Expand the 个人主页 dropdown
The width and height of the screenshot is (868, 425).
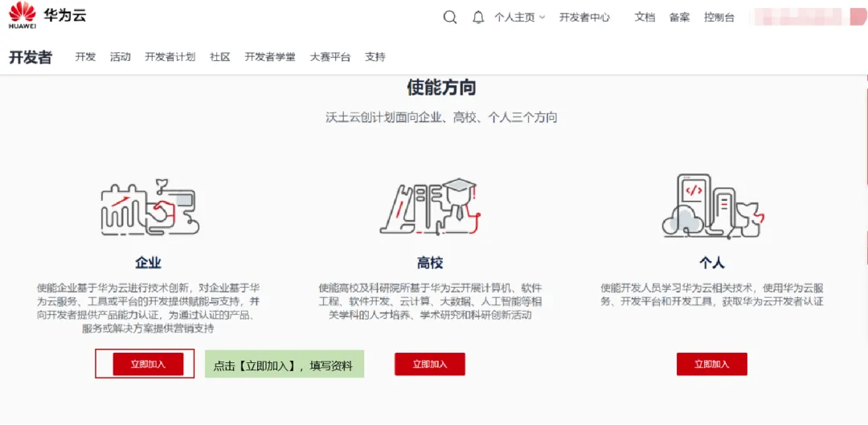point(520,17)
